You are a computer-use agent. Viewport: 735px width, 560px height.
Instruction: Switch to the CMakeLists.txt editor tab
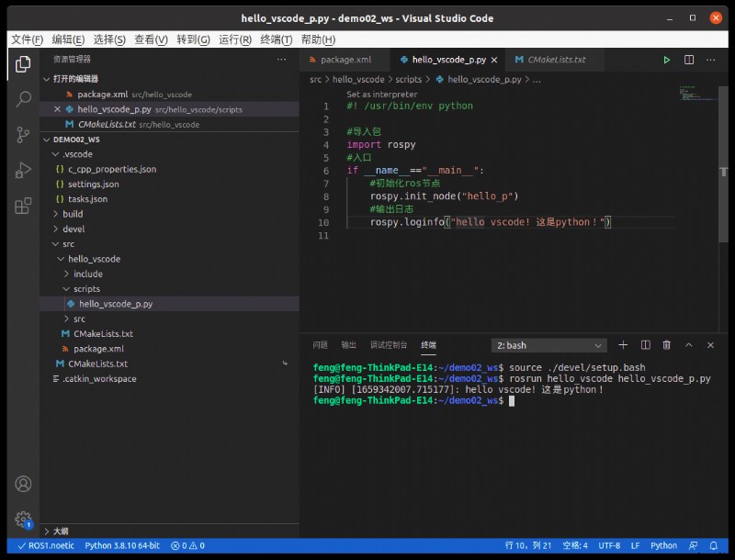tap(556, 60)
